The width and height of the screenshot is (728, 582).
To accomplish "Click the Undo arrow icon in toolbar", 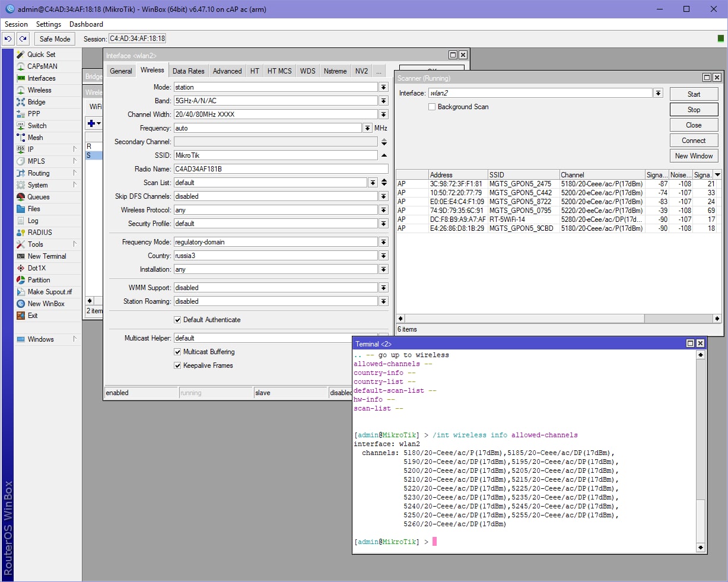I will point(8,39).
